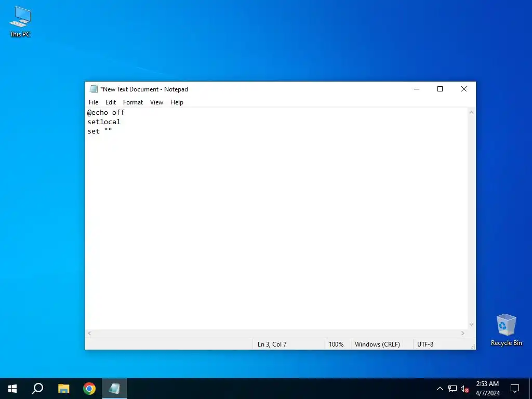Open the clock showing 2:53 AM
Screen dimensions: 532x399
487,389
